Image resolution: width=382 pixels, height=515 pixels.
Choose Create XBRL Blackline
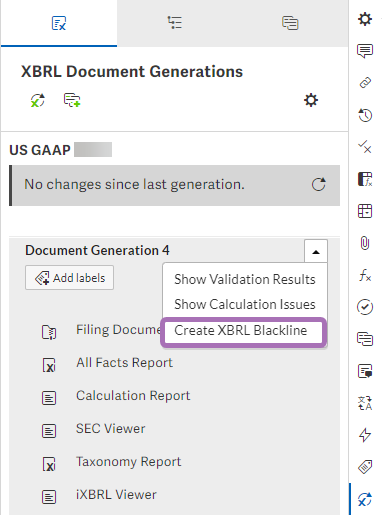(x=244, y=331)
